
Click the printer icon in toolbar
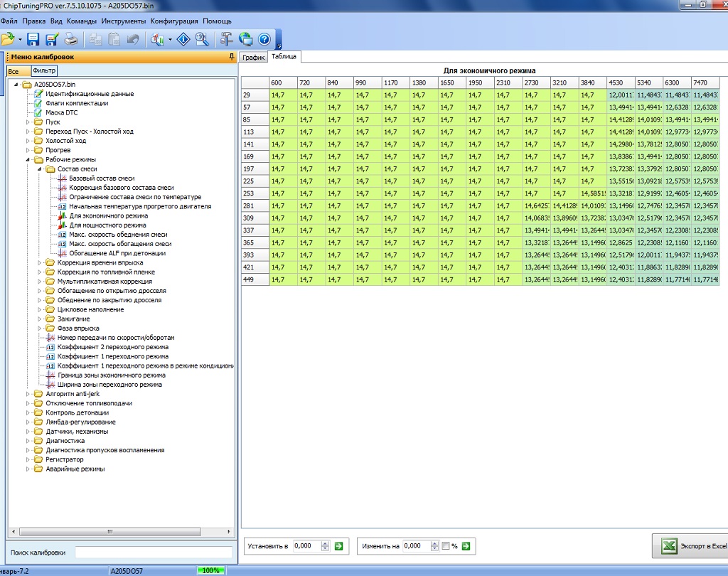tap(71, 40)
